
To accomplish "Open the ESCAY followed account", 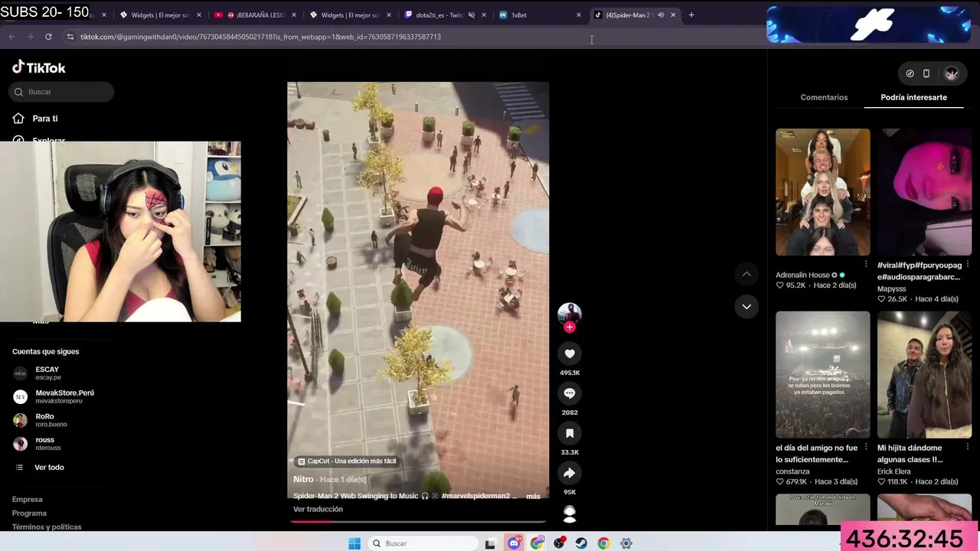I will point(47,373).
